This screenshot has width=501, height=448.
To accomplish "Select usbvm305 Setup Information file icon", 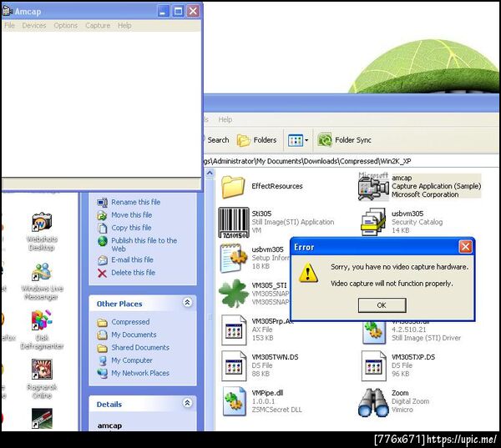I will pyautogui.click(x=234, y=258).
